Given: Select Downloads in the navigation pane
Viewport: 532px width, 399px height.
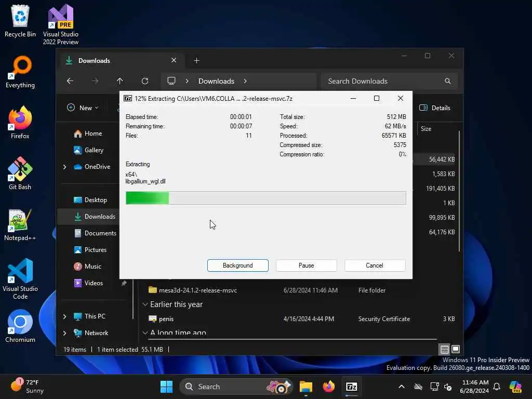Looking at the screenshot, I should coord(95,217).
